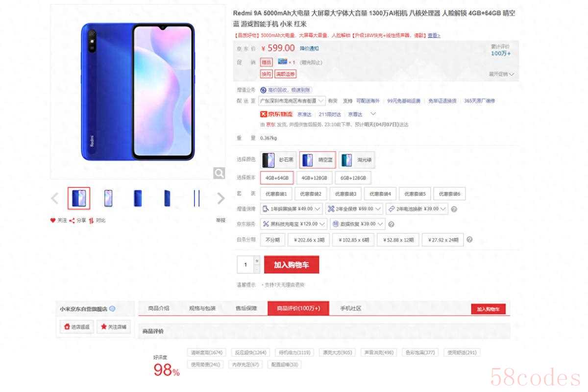
Task: Open the delivery address dropdown
Action: (x=292, y=100)
